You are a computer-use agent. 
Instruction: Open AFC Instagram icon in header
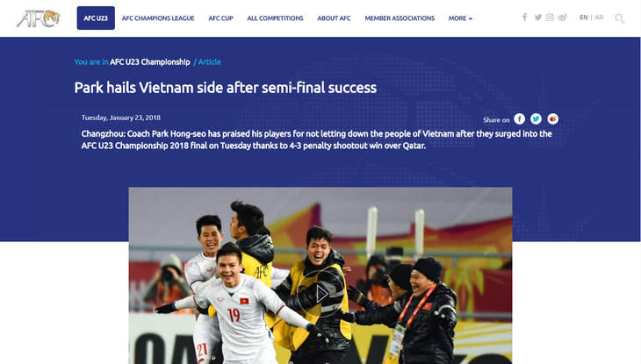pos(550,18)
